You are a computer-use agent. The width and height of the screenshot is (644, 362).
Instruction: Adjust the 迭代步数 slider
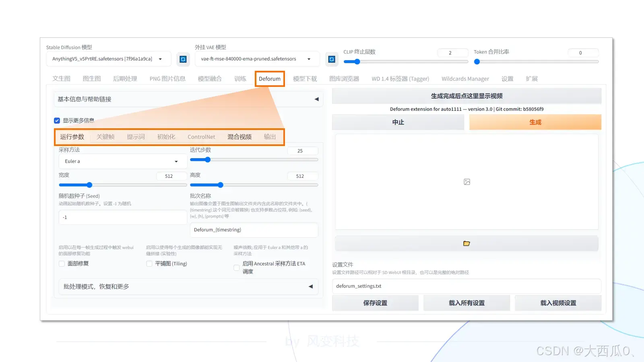coord(254,160)
